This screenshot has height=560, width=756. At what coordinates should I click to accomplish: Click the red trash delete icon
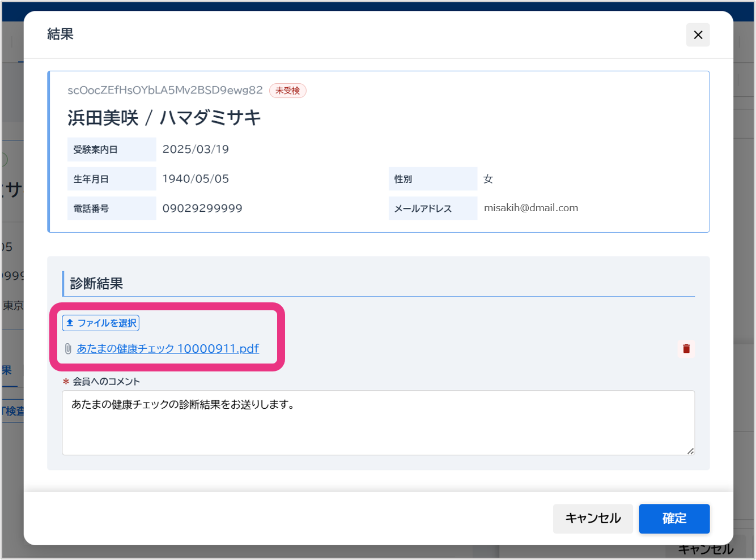pyautogui.click(x=686, y=349)
